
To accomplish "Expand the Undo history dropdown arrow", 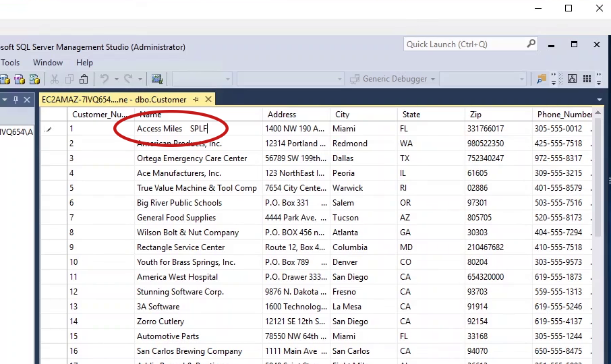I will coord(116,79).
